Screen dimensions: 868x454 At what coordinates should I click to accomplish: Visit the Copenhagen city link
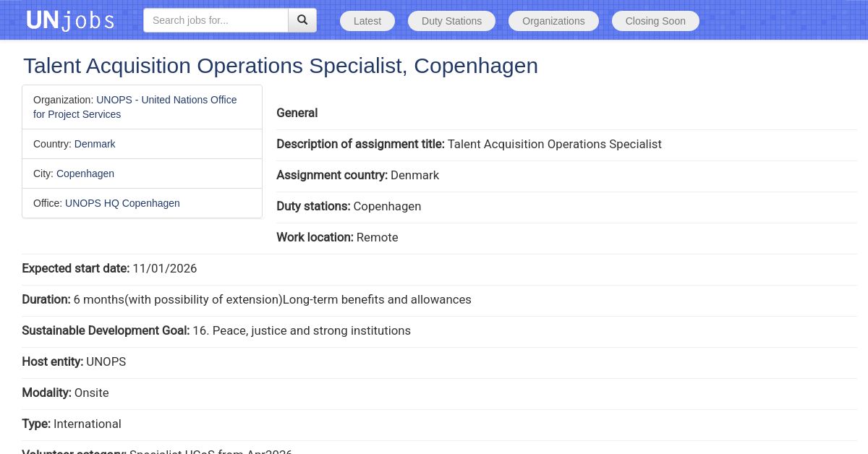pyautogui.click(x=85, y=174)
